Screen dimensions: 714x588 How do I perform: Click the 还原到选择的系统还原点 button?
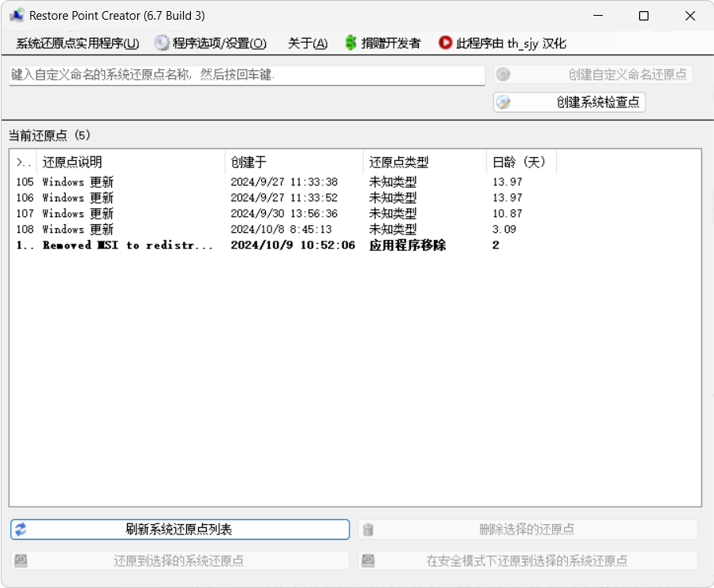[x=180, y=560]
